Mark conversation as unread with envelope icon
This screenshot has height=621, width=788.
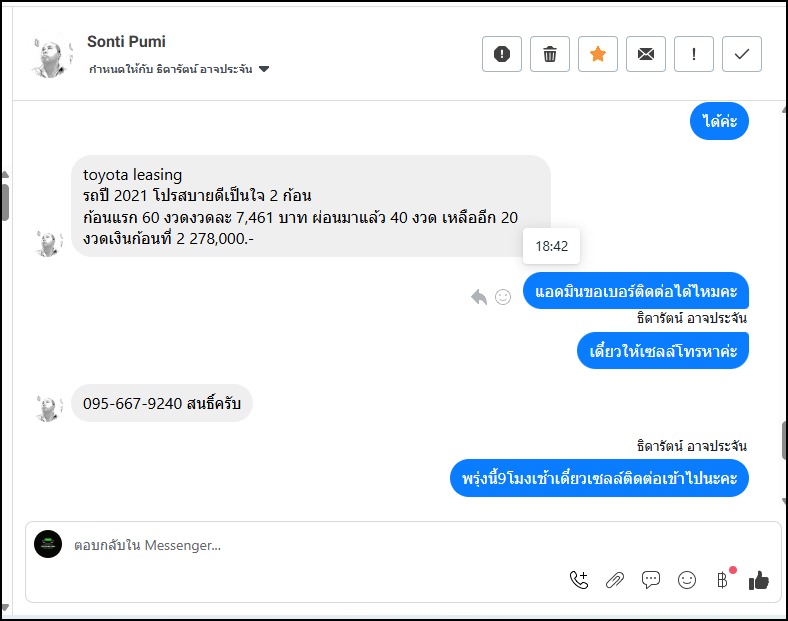[x=646, y=54]
